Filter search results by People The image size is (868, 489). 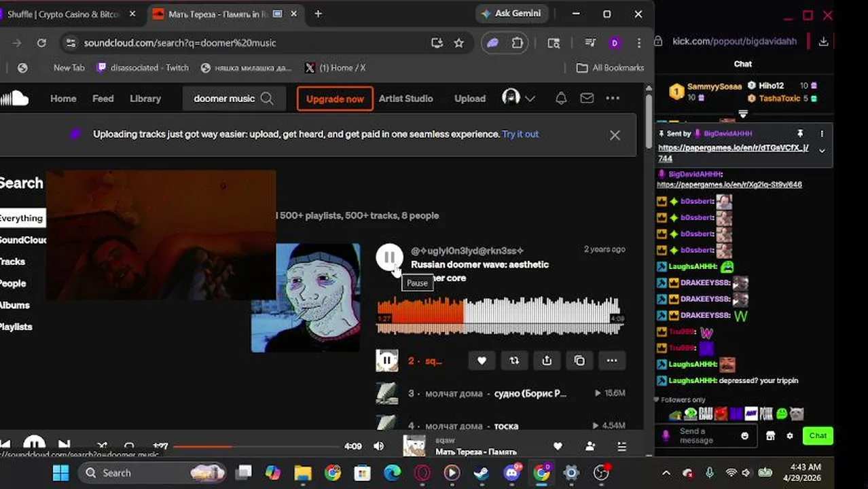coord(13,283)
